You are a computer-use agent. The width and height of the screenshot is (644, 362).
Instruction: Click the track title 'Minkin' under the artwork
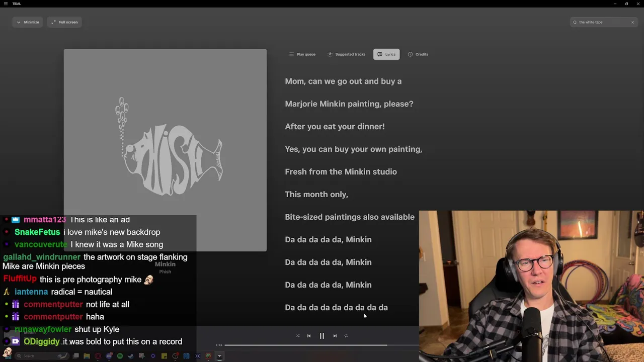[x=165, y=264]
